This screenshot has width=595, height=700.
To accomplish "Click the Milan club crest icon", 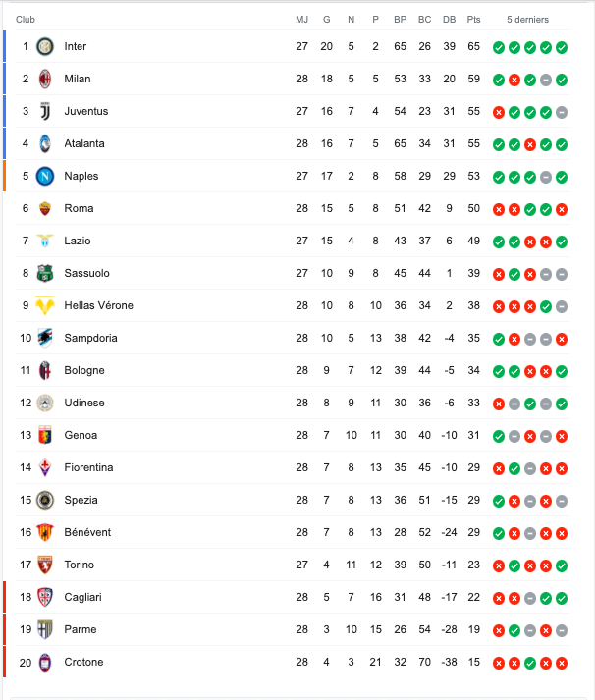I will (44, 79).
